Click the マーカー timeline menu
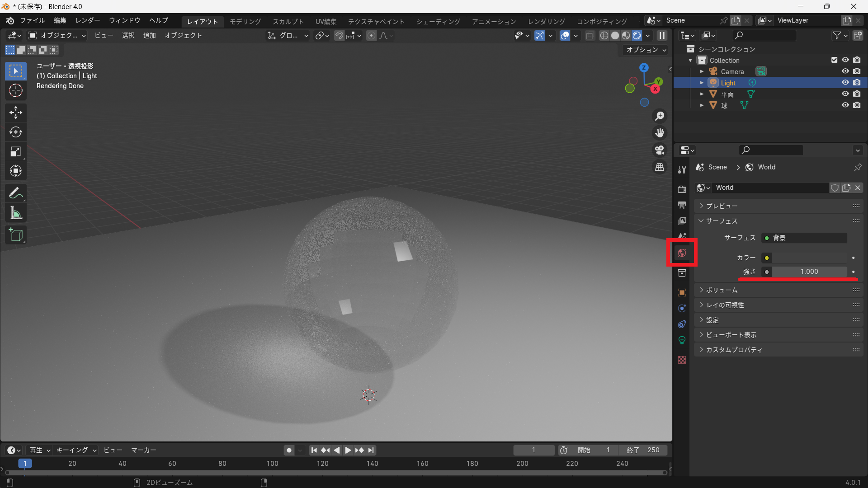Screen dimensions: 868x488 point(143,450)
